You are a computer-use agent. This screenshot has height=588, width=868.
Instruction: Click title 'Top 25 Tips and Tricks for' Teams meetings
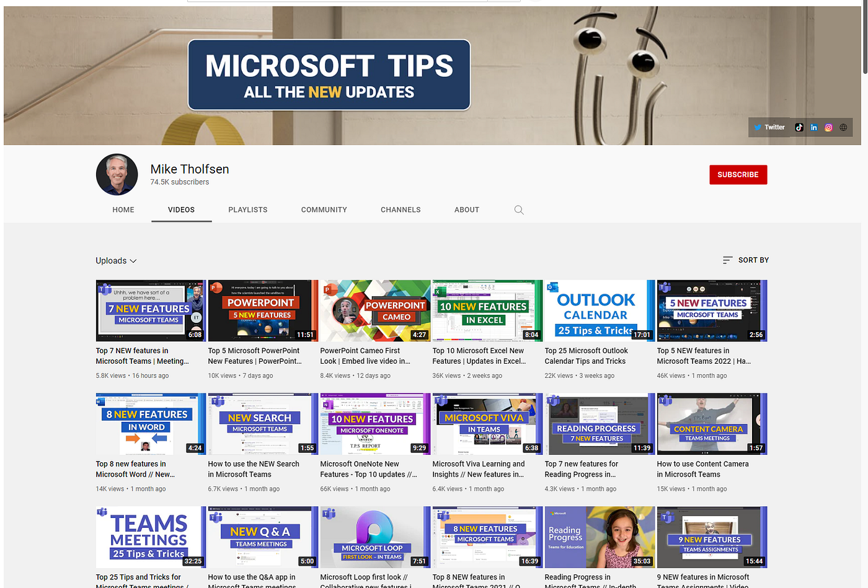click(142, 581)
